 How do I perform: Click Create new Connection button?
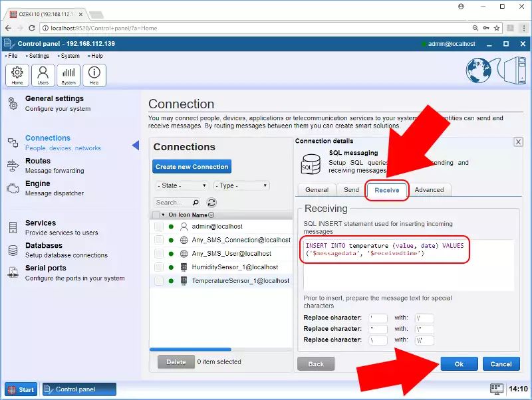pyautogui.click(x=192, y=166)
